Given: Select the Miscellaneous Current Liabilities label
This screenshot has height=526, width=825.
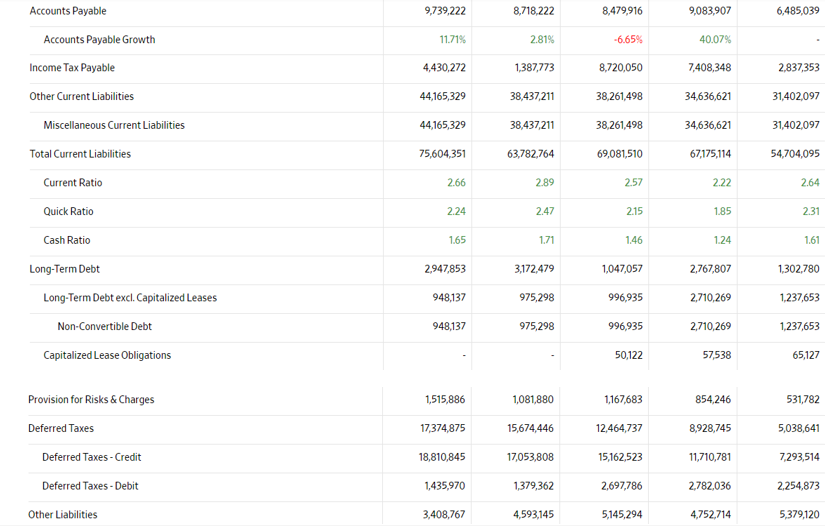Looking at the screenshot, I should 114,125.
